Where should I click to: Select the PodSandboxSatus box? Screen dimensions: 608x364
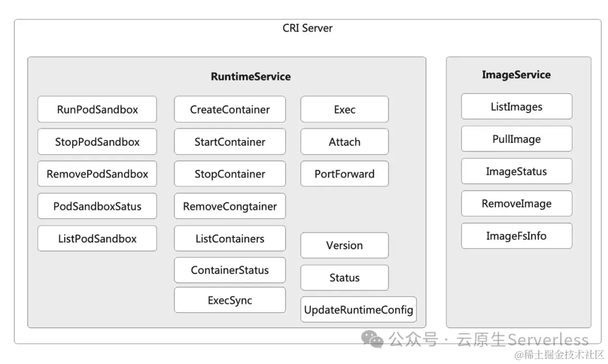pyautogui.click(x=97, y=206)
